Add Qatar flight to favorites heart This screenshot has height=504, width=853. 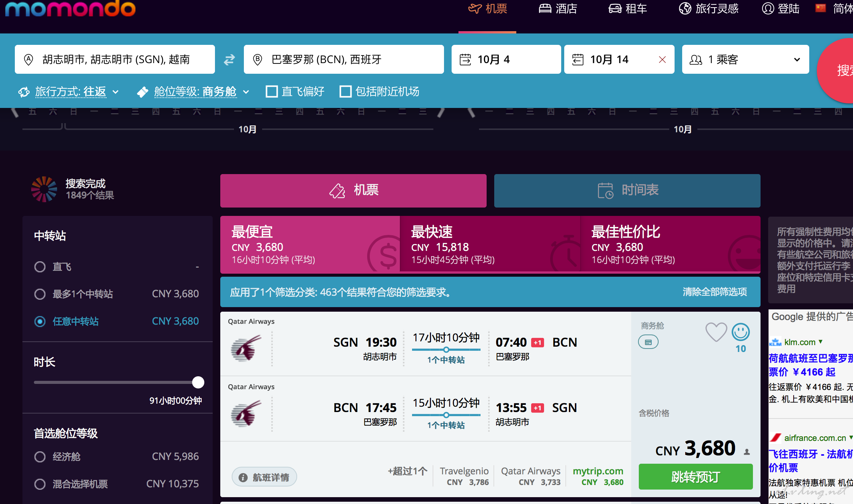(716, 332)
